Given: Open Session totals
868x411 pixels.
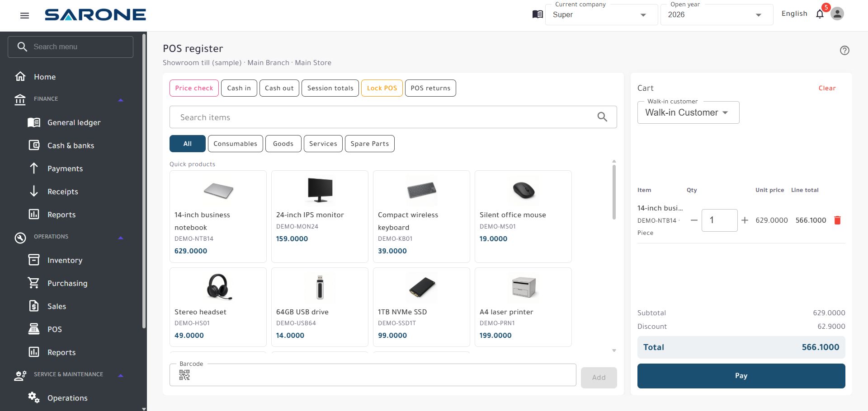Looking at the screenshot, I should [330, 88].
